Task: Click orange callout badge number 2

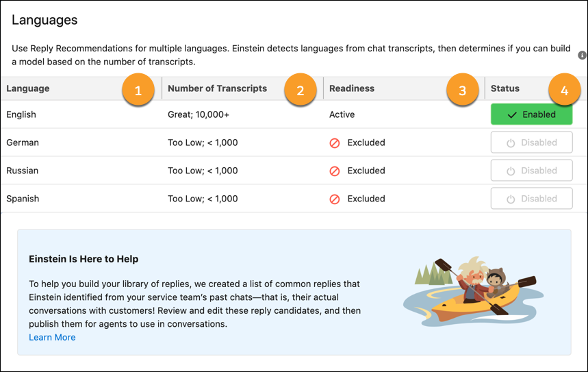Action: [x=300, y=90]
